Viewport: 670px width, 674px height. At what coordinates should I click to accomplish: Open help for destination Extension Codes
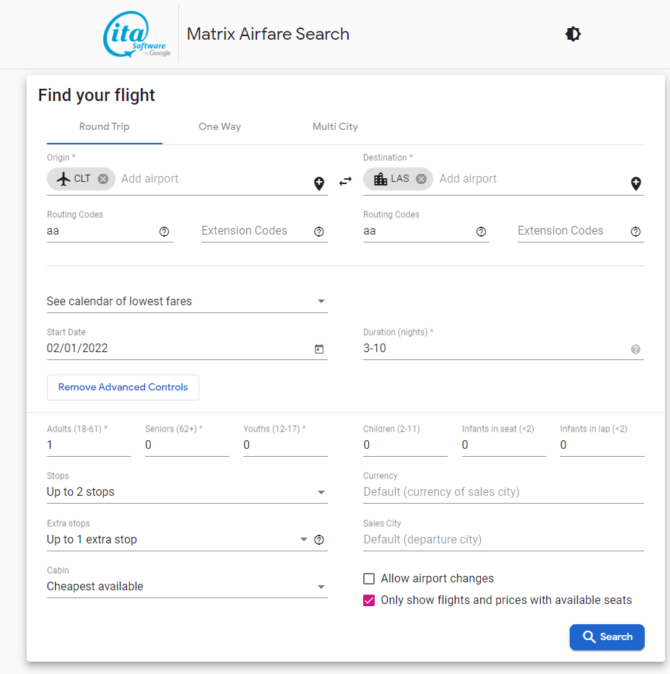[636, 232]
